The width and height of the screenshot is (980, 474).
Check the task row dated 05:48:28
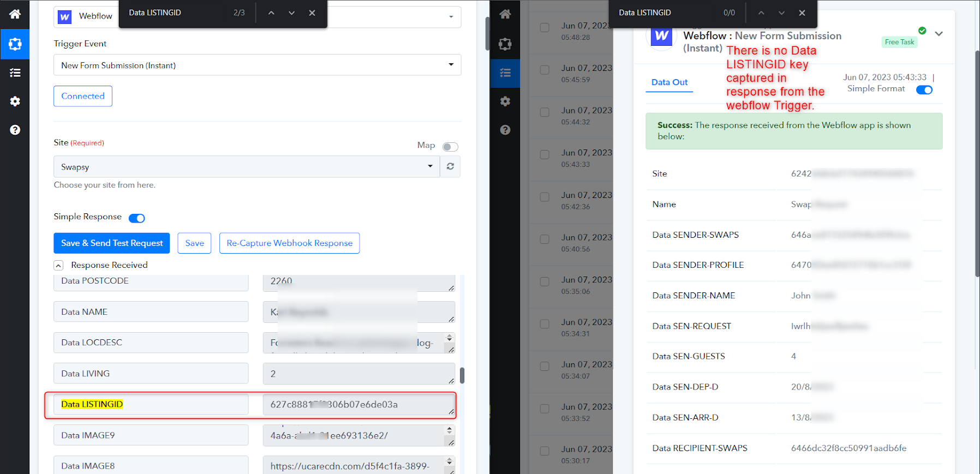[545, 27]
